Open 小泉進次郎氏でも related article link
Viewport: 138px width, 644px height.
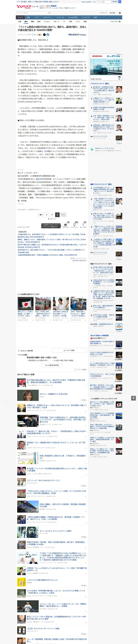(x=51, y=235)
